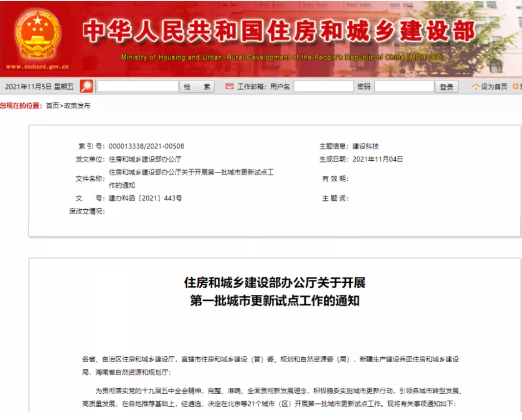
Task: Click the paragraph starting 为贯彻落实党的十九届五中全会精神
Action: [x=272, y=397]
